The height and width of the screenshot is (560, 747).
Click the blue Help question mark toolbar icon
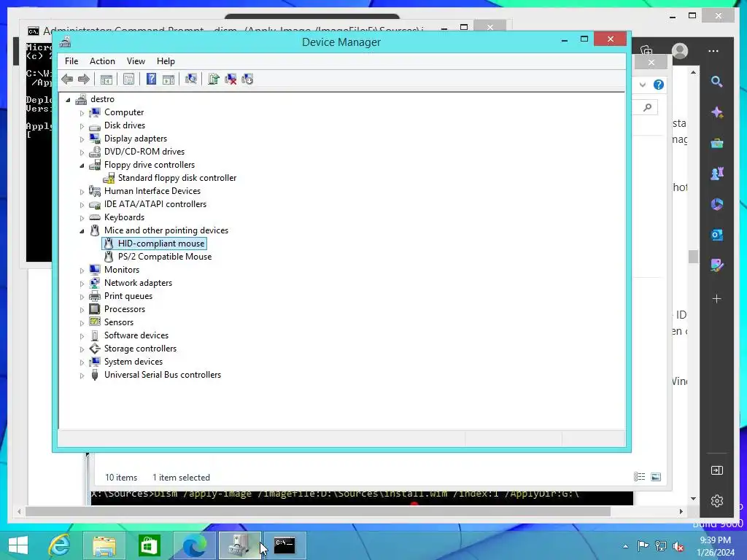click(x=151, y=79)
